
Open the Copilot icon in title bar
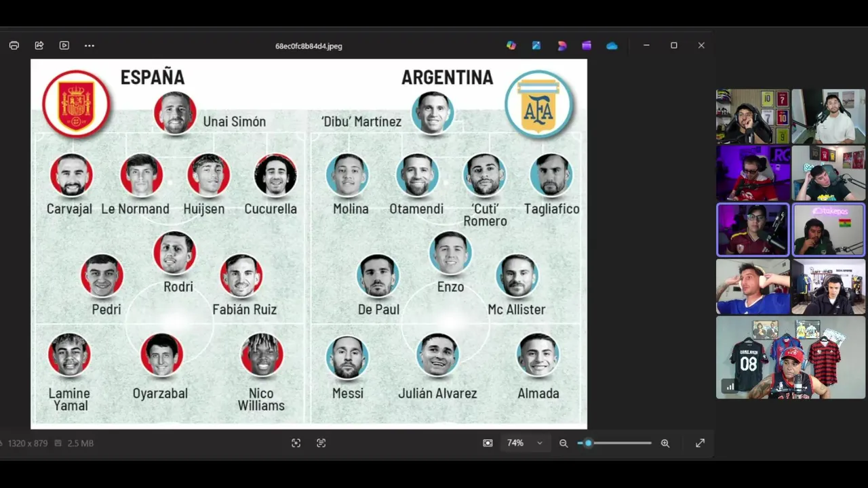click(511, 45)
